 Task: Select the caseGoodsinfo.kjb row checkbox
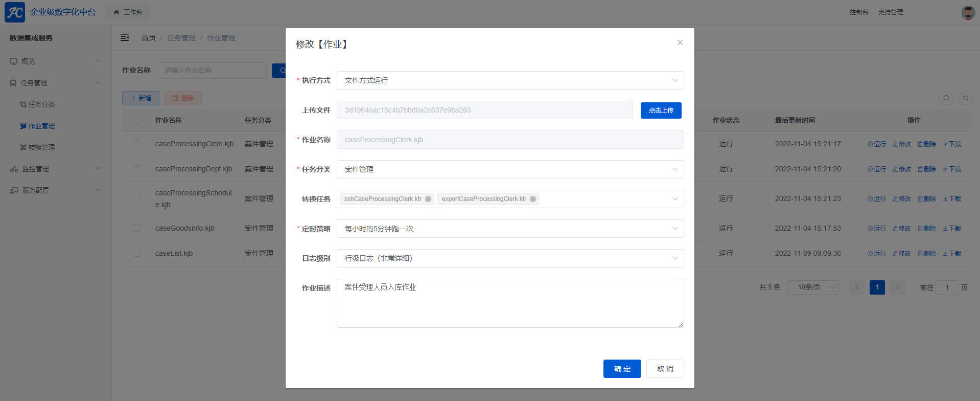click(136, 228)
